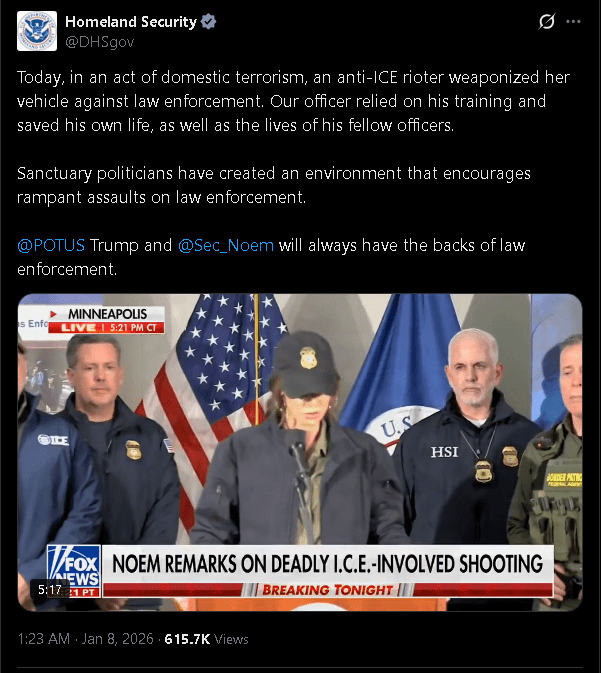Click the 'will always have the backs' closing sentence
601x673 pixels.
click(x=271, y=257)
